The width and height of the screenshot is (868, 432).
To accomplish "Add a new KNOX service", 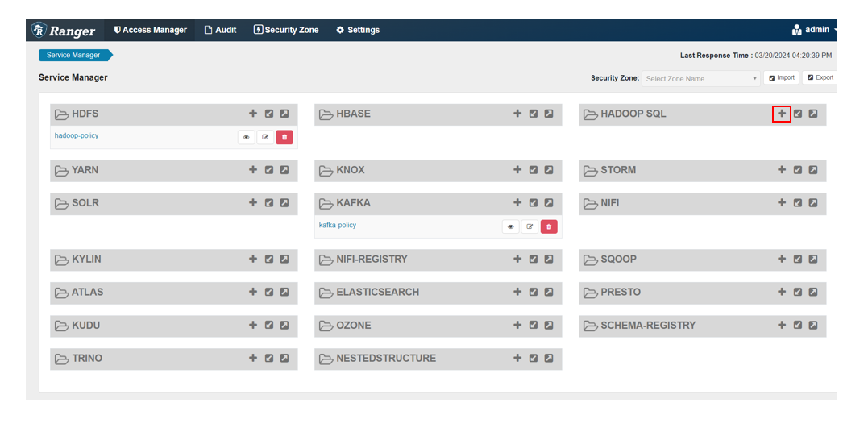I will click(517, 170).
